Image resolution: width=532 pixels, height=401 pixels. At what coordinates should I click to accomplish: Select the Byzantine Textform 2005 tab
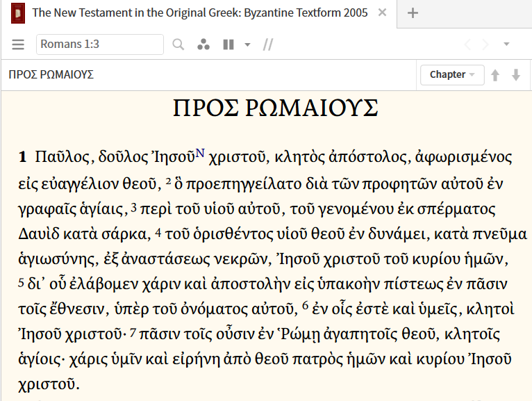[x=200, y=13]
